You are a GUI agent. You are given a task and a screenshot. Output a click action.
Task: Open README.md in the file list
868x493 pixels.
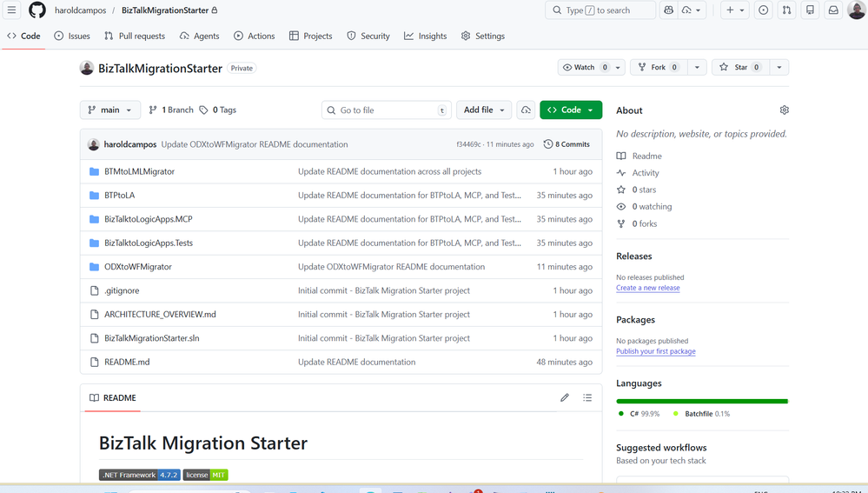point(127,363)
